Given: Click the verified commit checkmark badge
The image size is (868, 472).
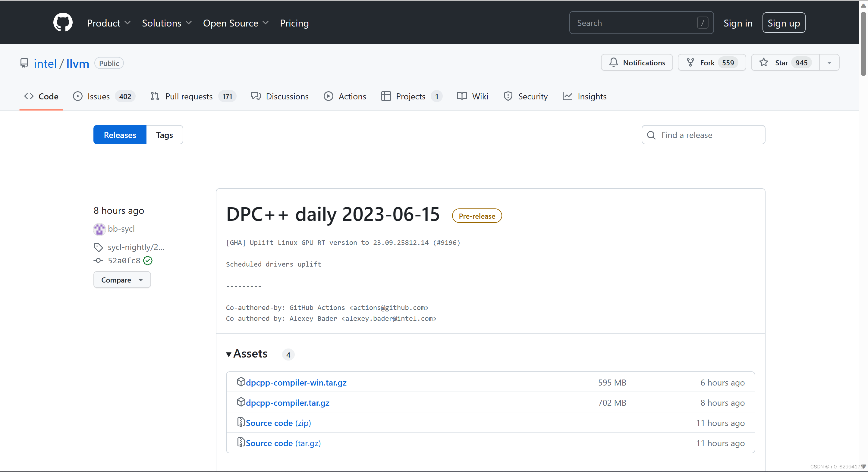Looking at the screenshot, I should tap(148, 260).
